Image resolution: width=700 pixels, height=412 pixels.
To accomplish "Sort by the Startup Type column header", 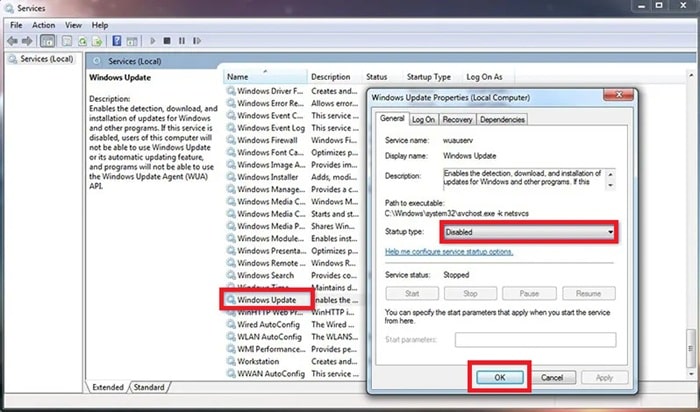I will pos(432,77).
